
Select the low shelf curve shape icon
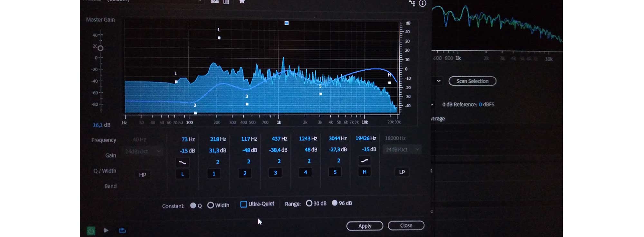183,162
